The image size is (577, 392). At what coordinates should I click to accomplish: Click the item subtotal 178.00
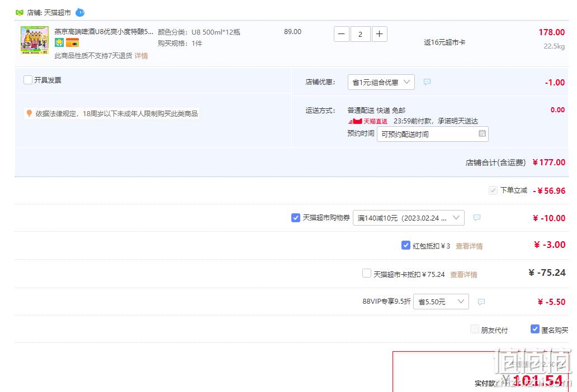552,32
